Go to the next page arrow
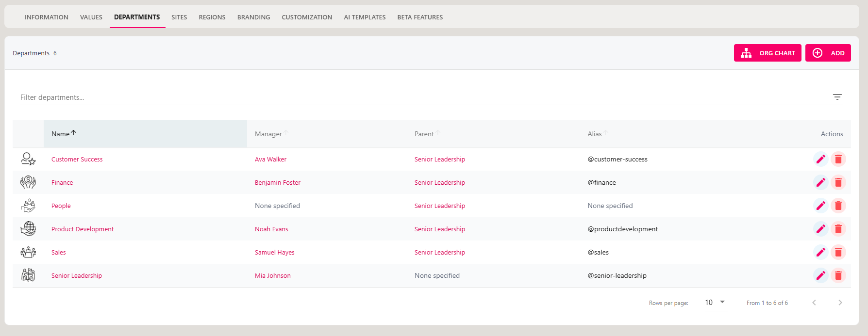This screenshot has height=336, width=868. tap(840, 303)
